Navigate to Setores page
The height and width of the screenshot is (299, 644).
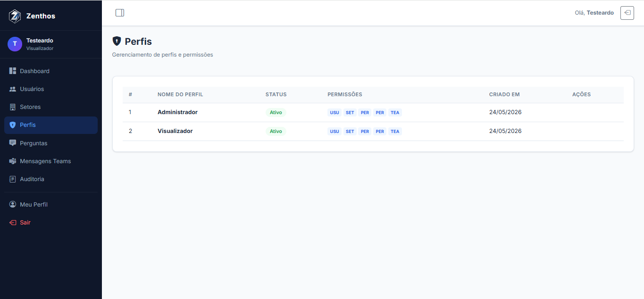pos(51,107)
